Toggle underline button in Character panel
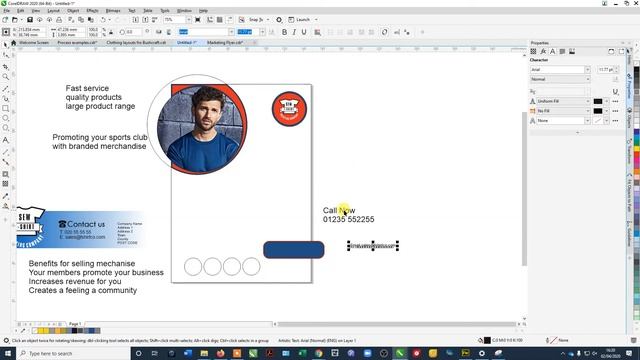The width and height of the screenshot is (640, 360). click(616, 92)
